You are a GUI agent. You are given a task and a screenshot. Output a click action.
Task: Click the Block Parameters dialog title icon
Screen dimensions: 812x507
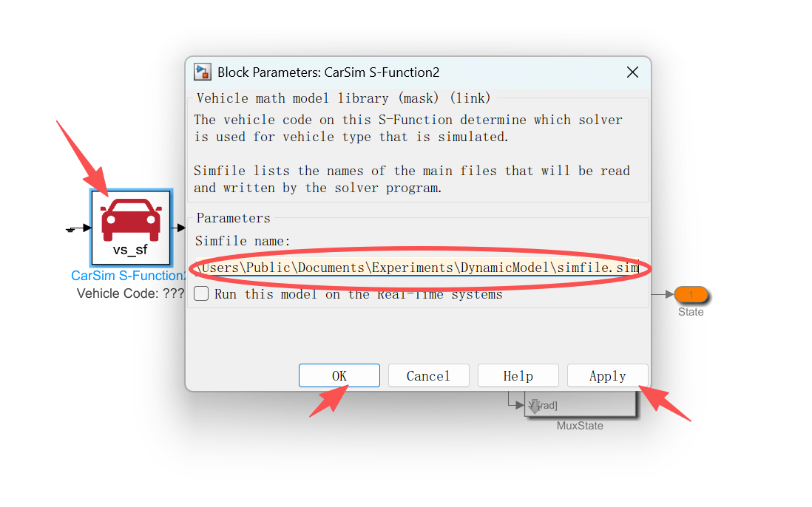pos(203,72)
